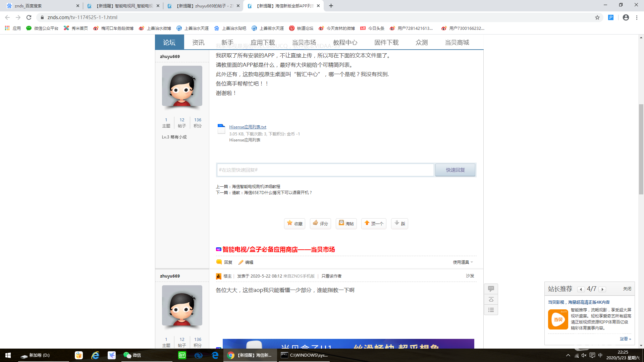Click the 应用 apps bookmark shortcut
This screenshot has width=644, height=362.
click(13, 28)
